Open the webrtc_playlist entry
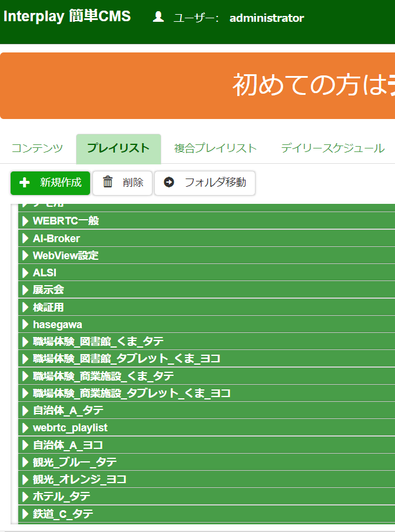Screen dimensions: 395x532 [70, 428]
